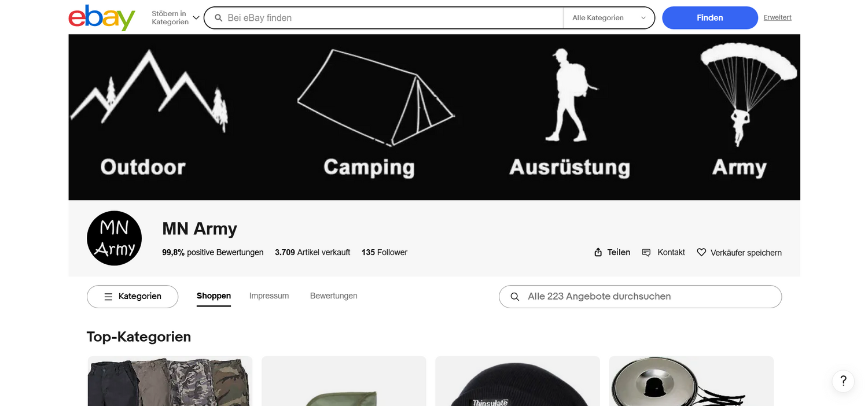
Task: Switch to the Impressum tab
Action: pos(269,296)
